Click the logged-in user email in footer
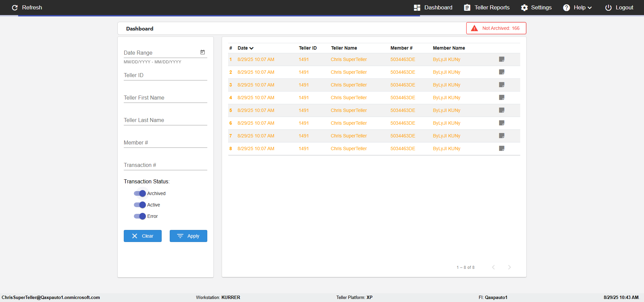This screenshot has width=644, height=302. tap(51, 297)
